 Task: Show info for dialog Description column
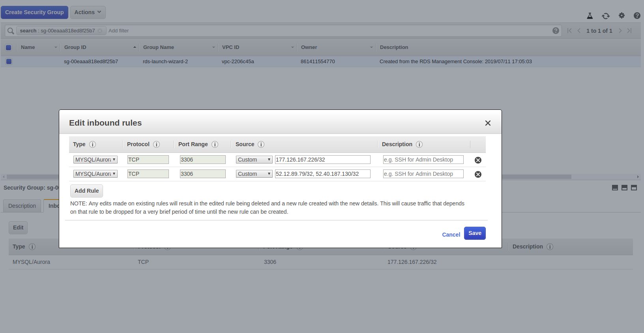coord(419,145)
